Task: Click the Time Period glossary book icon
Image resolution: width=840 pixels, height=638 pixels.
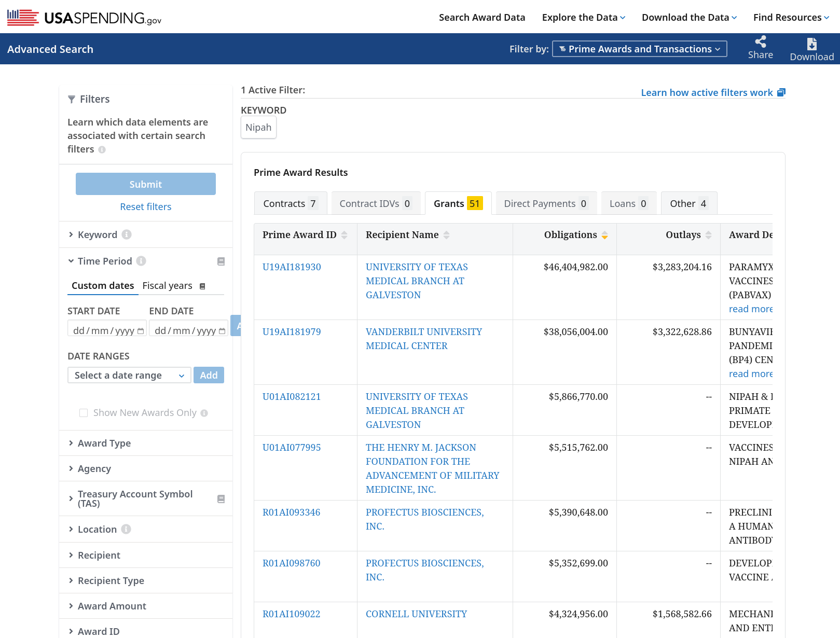Action: (x=221, y=261)
